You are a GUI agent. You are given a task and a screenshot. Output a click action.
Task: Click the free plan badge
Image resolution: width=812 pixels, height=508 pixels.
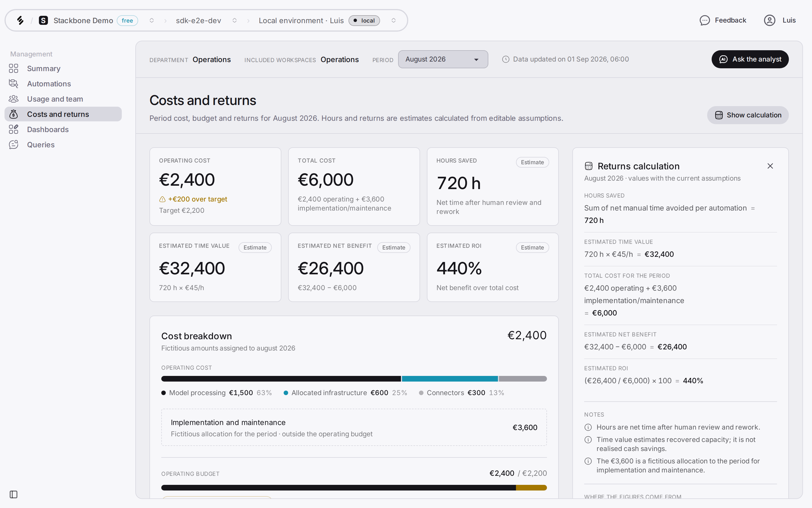coord(127,21)
